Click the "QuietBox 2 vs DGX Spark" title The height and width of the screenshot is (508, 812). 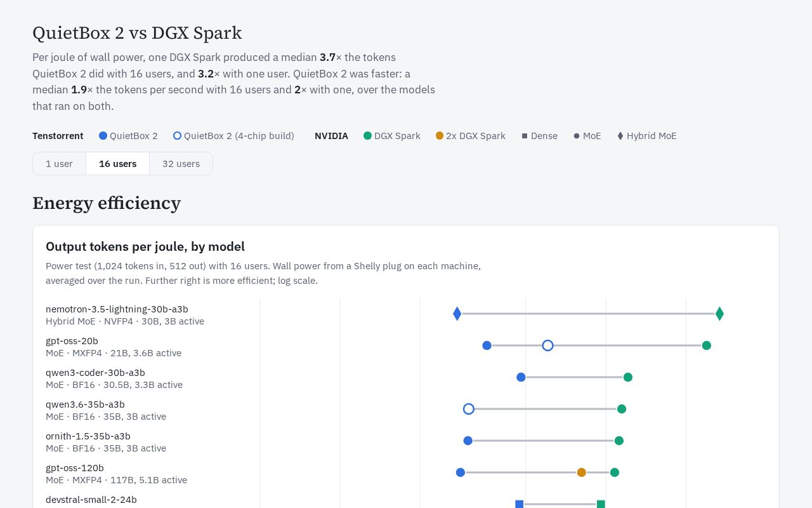tap(137, 33)
